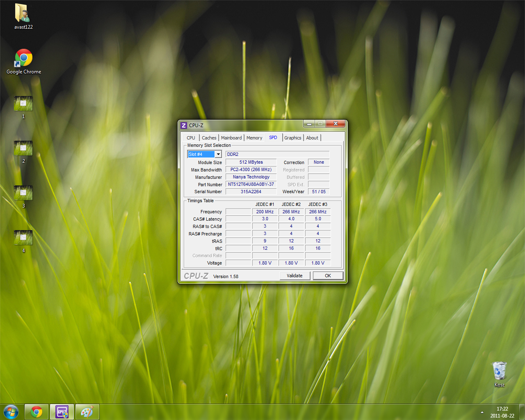Open the Mainboard tab
525x420 pixels.
(231, 138)
